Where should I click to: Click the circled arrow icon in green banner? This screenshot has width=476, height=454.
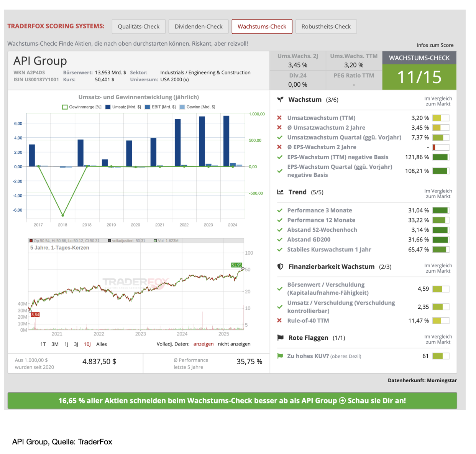pyautogui.click(x=342, y=401)
